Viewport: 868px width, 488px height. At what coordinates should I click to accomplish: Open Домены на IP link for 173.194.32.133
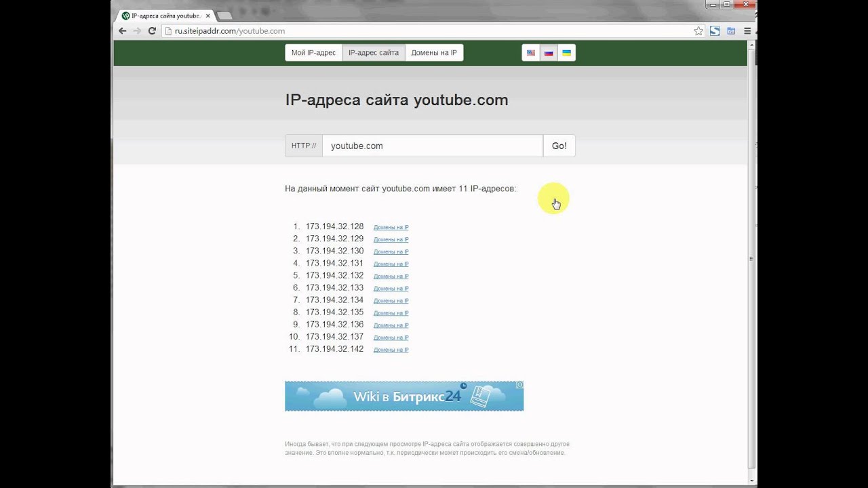tap(391, 289)
